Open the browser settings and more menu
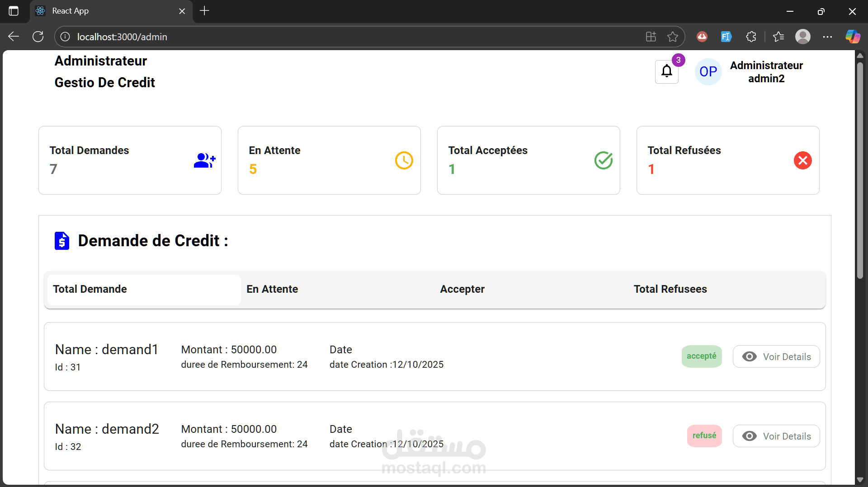Viewport: 868px width, 487px height. click(x=827, y=37)
